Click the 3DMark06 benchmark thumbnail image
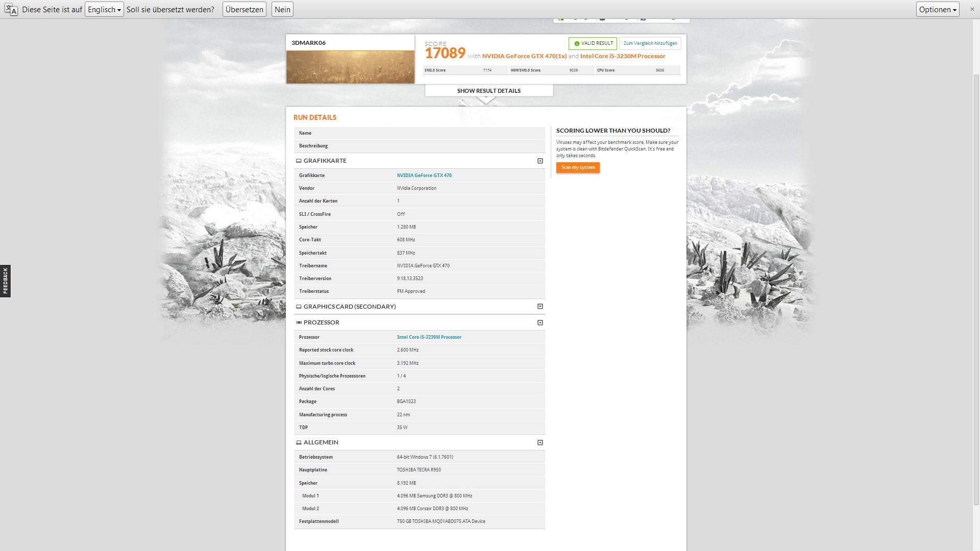The image size is (980, 551). [350, 67]
